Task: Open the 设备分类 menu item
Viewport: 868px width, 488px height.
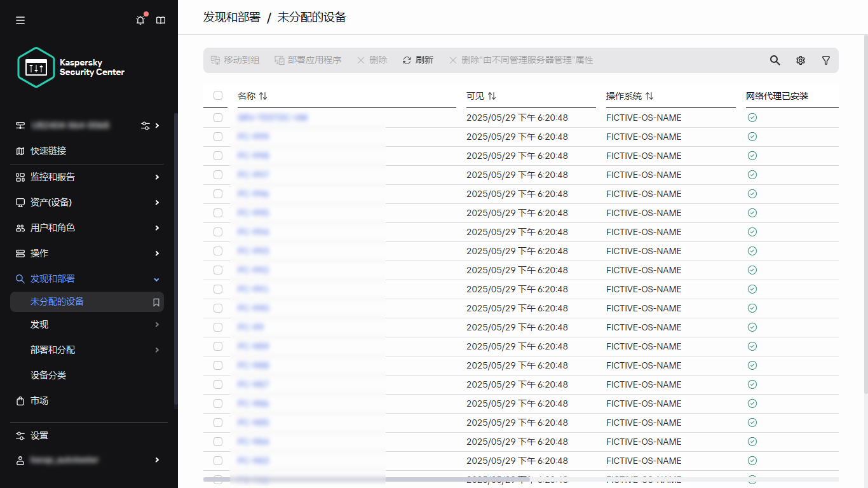Action: (x=48, y=376)
